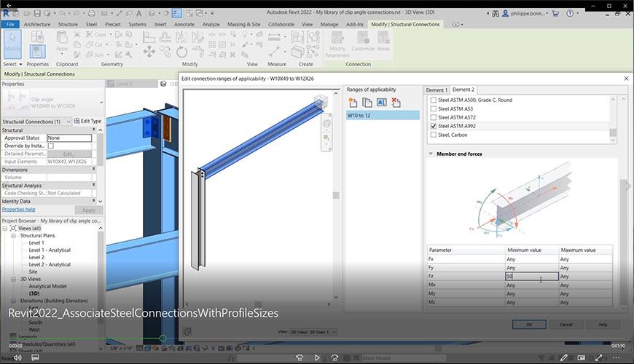The width and height of the screenshot is (634, 364).
Task: Click Edit Type button in Properties
Action: pyautogui.click(x=87, y=121)
